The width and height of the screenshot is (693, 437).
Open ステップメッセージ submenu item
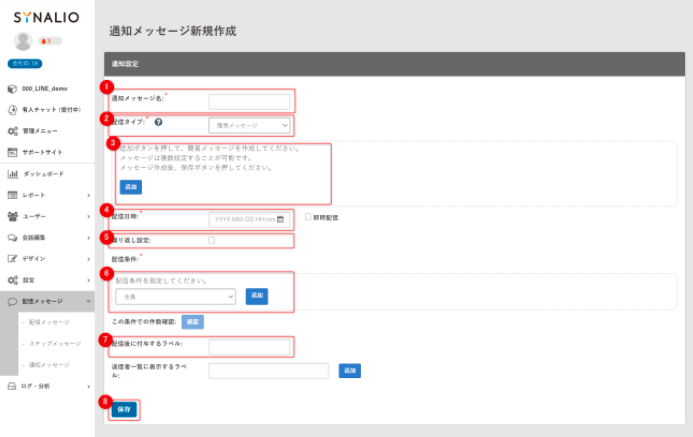click(x=55, y=343)
